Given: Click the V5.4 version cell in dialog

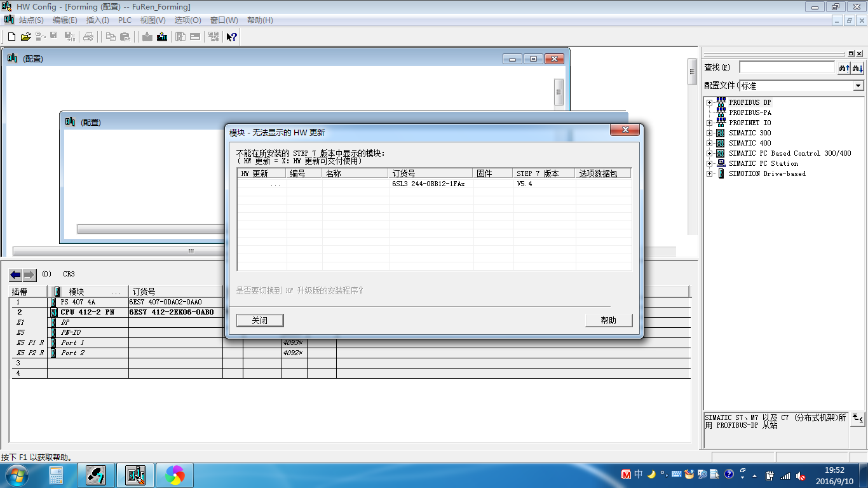Looking at the screenshot, I should coord(524,184).
